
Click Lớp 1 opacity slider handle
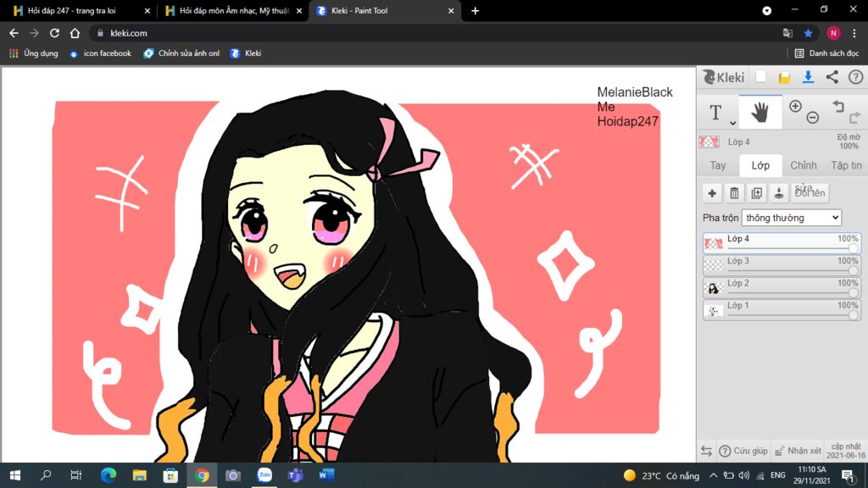click(853, 315)
